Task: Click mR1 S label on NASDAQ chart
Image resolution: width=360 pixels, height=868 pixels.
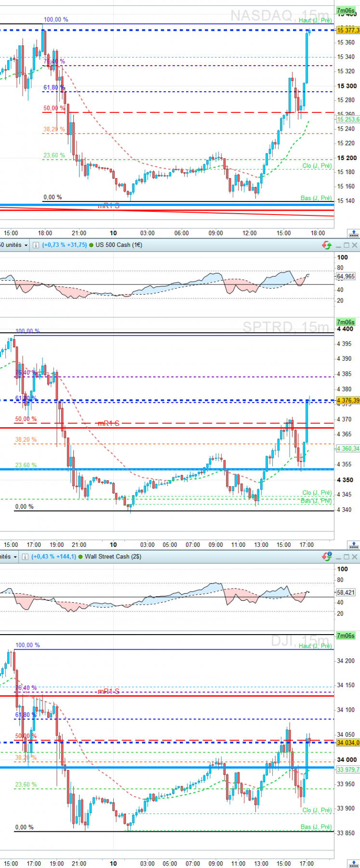Action: point(108,206)
